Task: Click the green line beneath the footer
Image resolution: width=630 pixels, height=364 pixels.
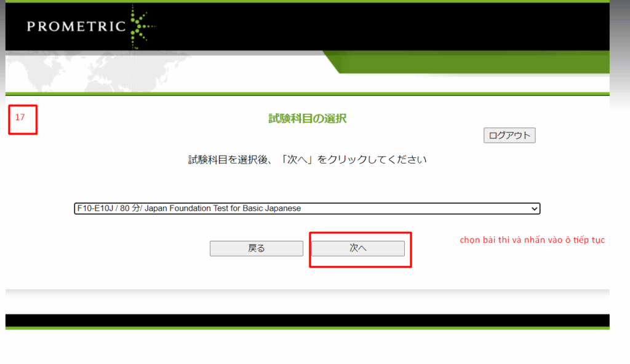Action: pos(307,328)
